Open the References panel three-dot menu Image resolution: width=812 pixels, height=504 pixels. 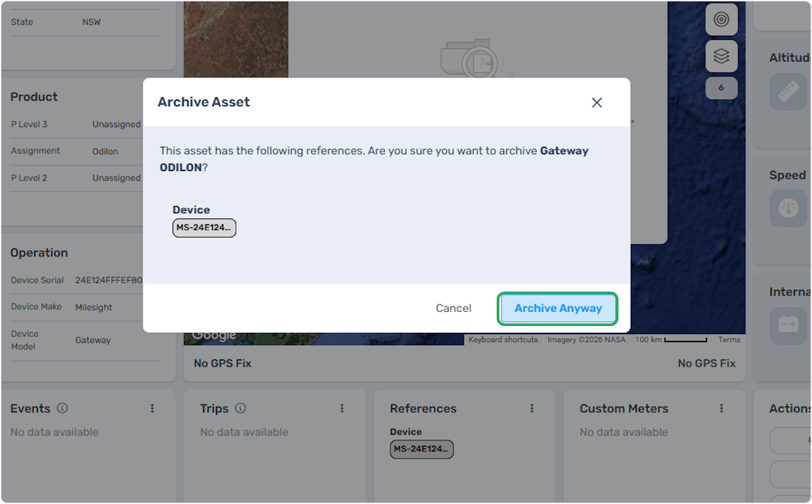[x=532, y=409]
